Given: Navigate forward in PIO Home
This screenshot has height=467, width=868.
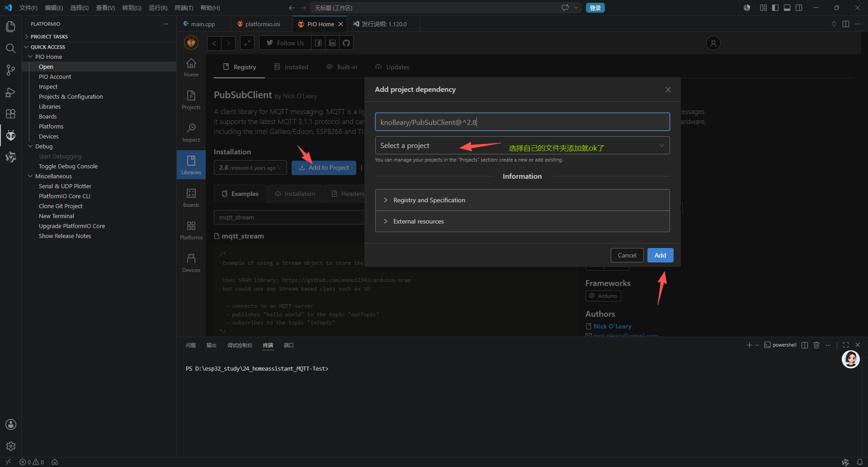Looking at the screenshot, I should click(x=228, y=43).
